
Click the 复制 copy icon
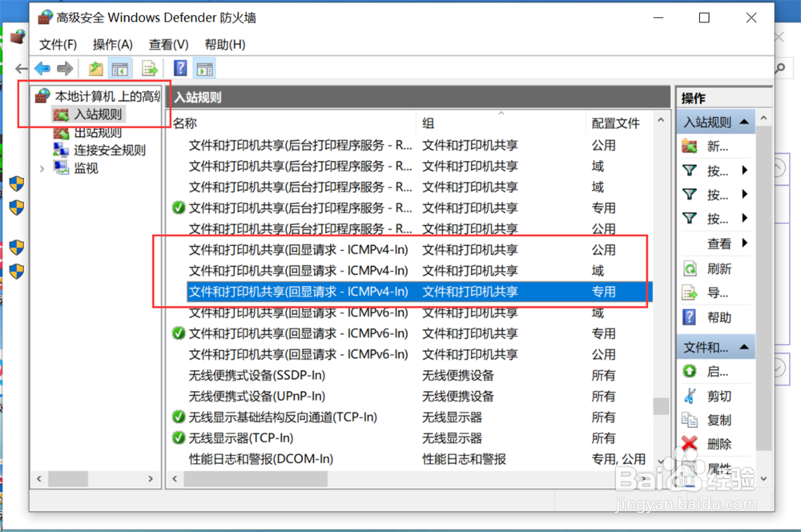tap(689, 420)
